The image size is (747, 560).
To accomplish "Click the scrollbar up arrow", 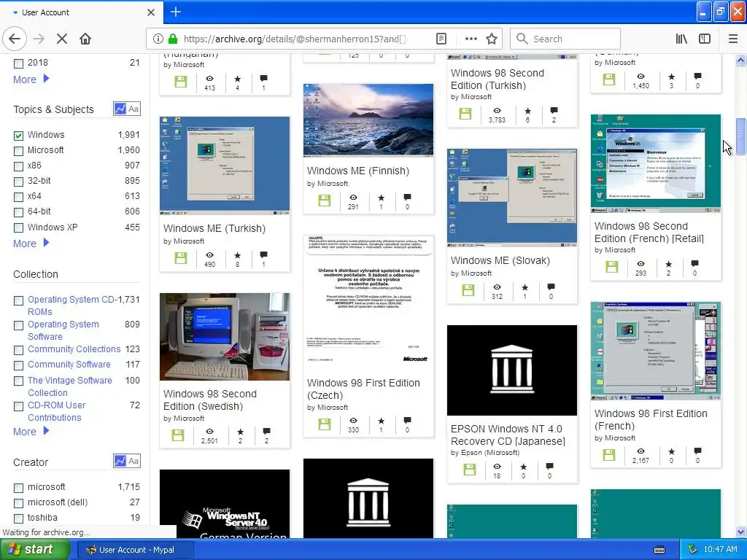I will 741,60.
